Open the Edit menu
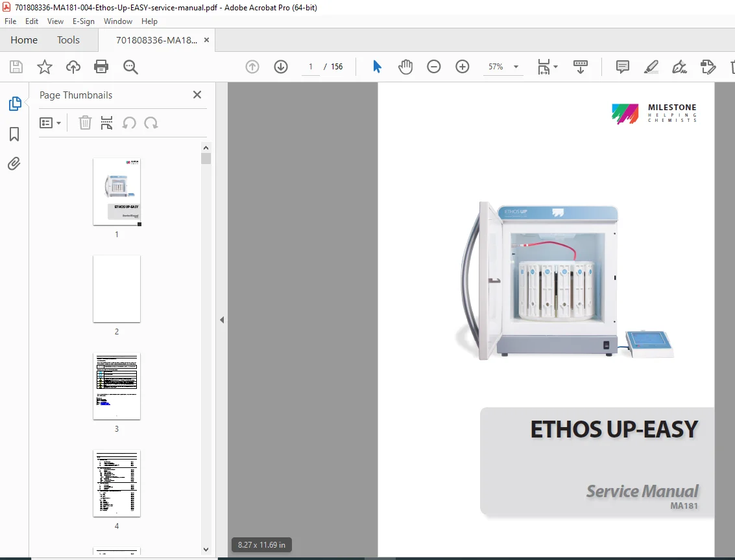Viewport: 735px width, 560px height. tap(31, 21)
